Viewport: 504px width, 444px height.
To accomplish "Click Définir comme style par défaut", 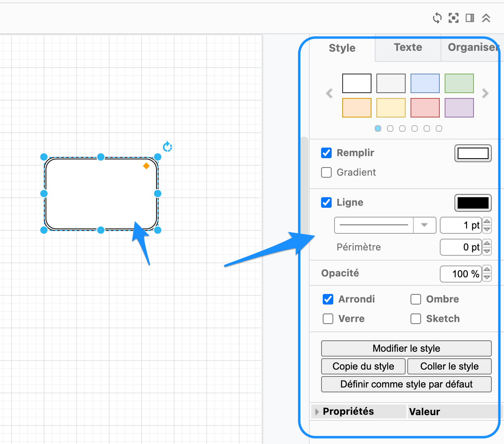I will tap(406, 384).
